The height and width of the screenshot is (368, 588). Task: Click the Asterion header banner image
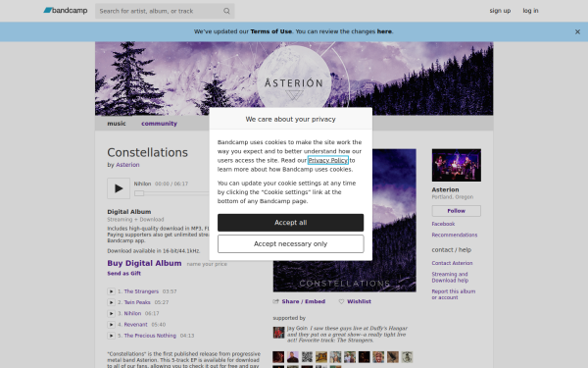point(294,79)
